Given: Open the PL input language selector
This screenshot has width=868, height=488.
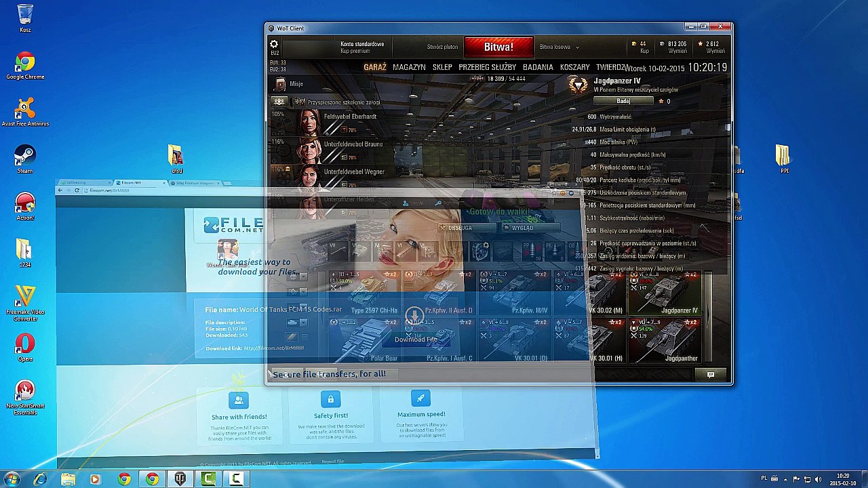Looking at the screenshot, I should [764, 479].
